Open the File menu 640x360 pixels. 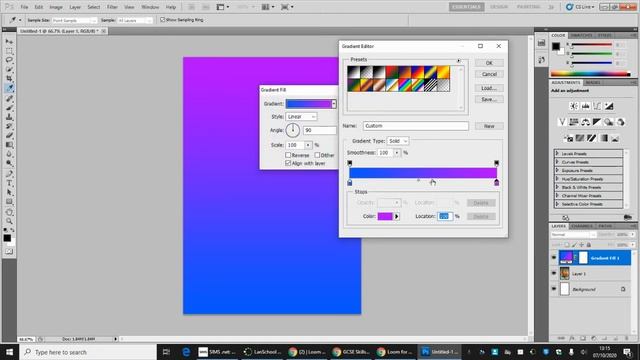click(x=24, y=7)
